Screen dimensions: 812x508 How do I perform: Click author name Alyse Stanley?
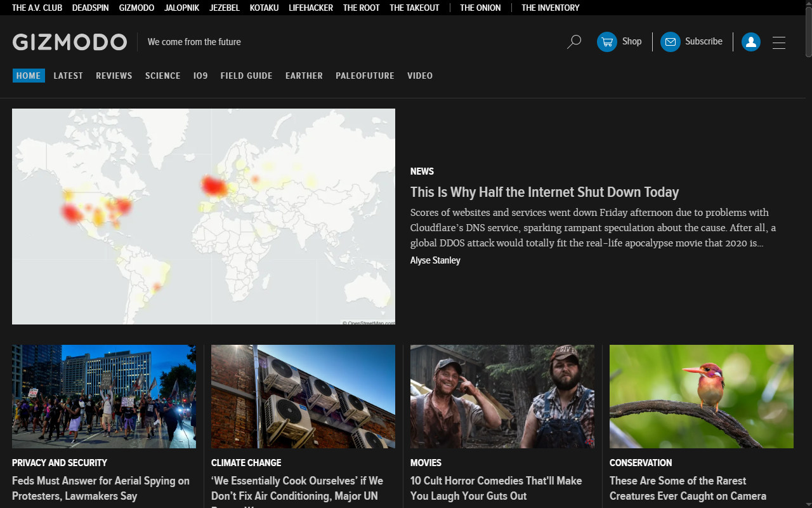435,260
